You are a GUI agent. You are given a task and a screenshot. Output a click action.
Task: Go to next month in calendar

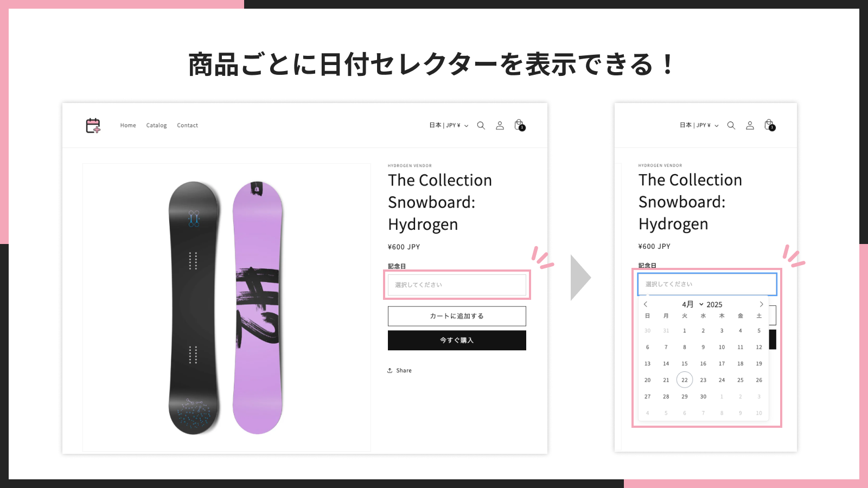[x=761, y=304]
